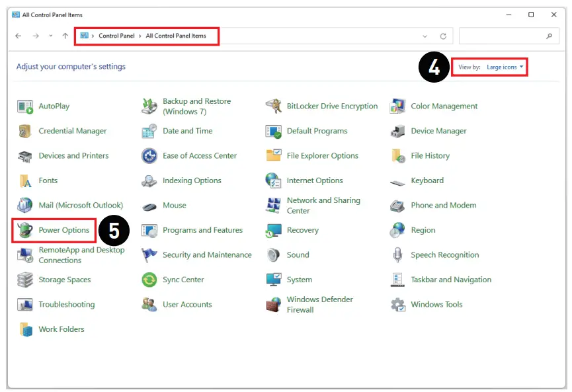Open the Sync Center icon
Image resolution: width=572 pixels, height=392 pixels.
coord(149,280)
